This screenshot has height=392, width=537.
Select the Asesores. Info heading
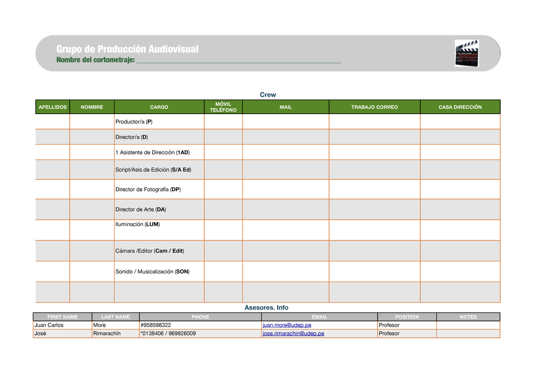268,307
